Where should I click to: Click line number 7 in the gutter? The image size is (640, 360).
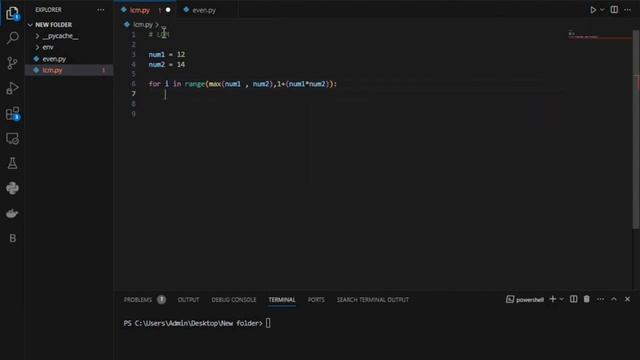click(133, 94)
